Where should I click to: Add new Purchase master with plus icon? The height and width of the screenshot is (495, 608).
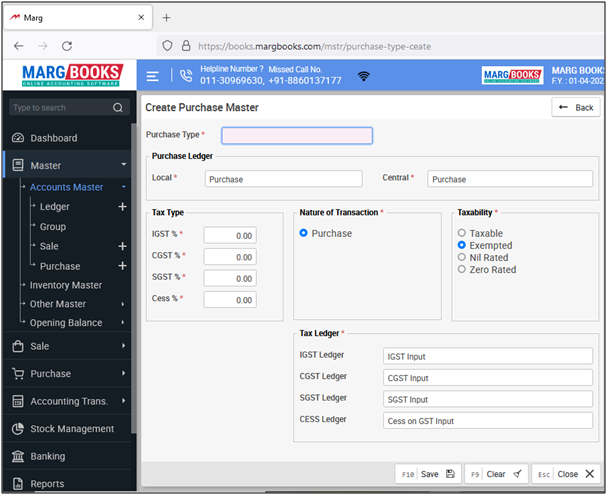click(122, 266)
